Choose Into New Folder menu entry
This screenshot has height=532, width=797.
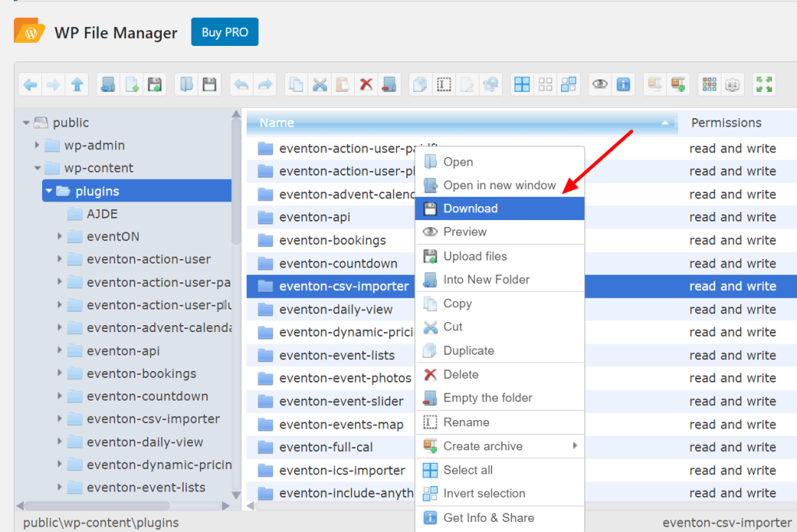(x=500, y=279)
